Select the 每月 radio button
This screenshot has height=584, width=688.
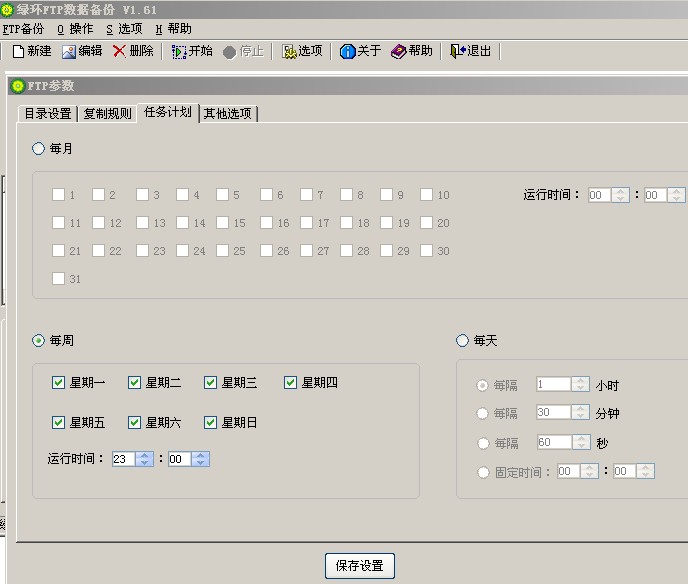point(39,149)
